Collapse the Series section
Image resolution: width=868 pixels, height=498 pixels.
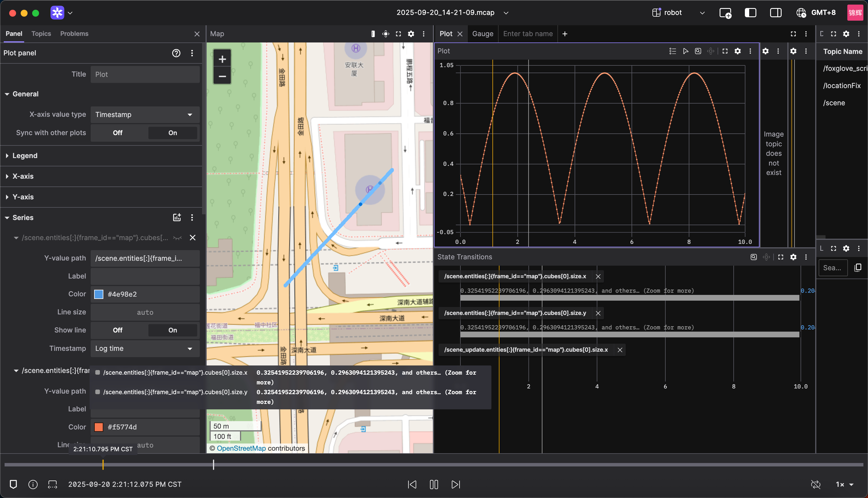tap(23, 217)
